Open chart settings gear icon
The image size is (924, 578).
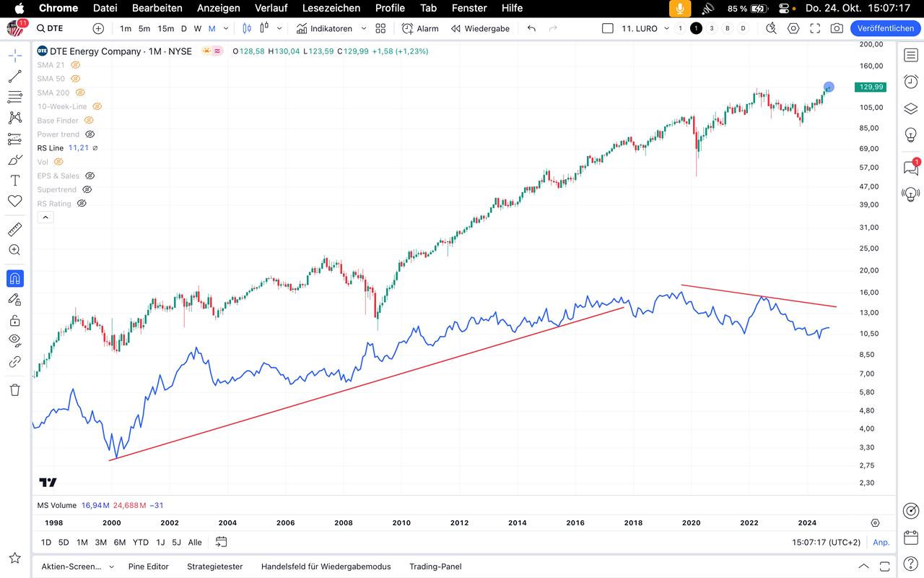793,28
